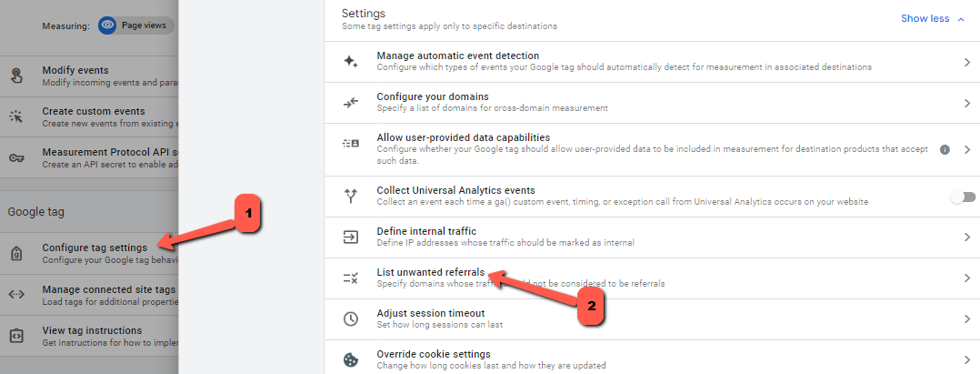Open Adjust session timeout chevron arrow
Image resolution: width=980 pixels, height=374 pixels.
point(967,319)
